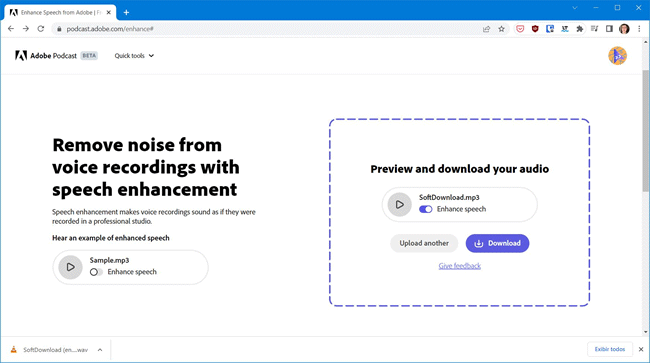Click the 'Preview and download your audio' heading
The width and height of the screenshot is (650, 363).
460,169
